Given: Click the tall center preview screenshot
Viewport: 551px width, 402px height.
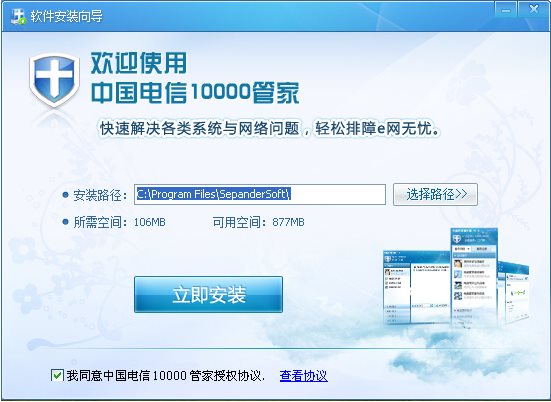Looking at the screenshot, I should click(474, 277).
